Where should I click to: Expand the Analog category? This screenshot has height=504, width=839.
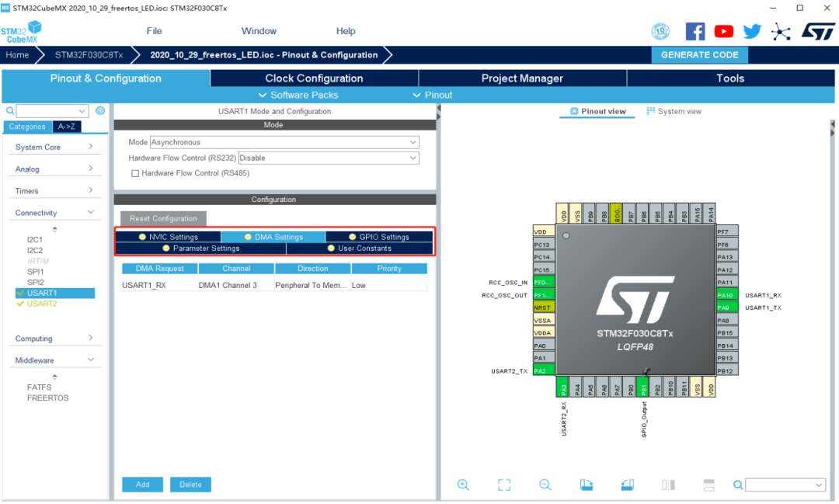point(54,169)
